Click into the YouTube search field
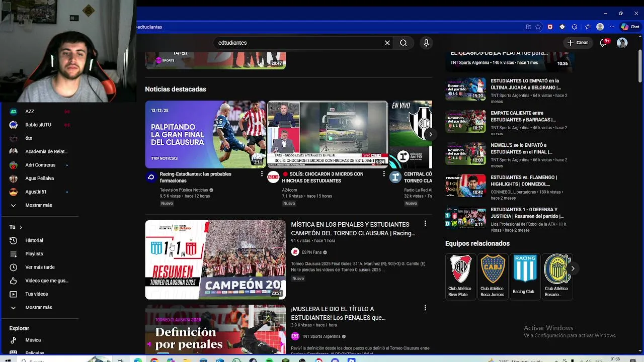 [x=297, y=43]
